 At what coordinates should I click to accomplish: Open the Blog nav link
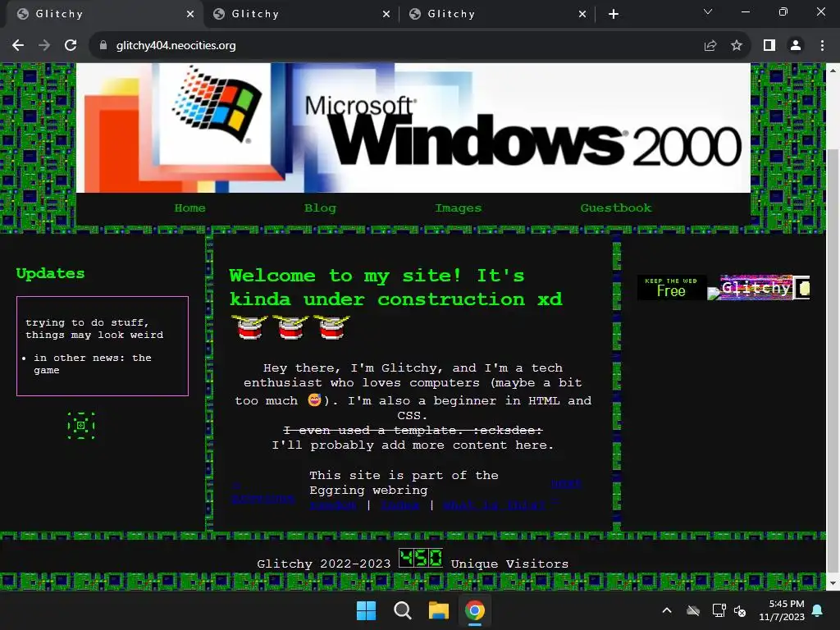[321, 208]
